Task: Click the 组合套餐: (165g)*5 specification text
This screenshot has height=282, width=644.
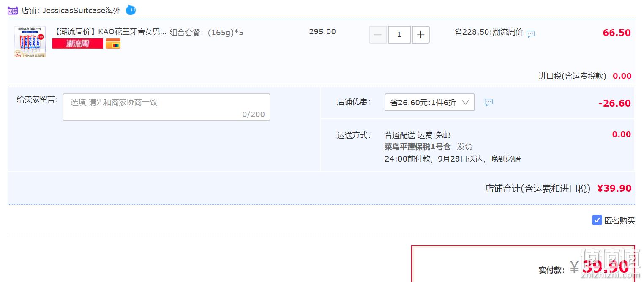Action: click(207, 32)
